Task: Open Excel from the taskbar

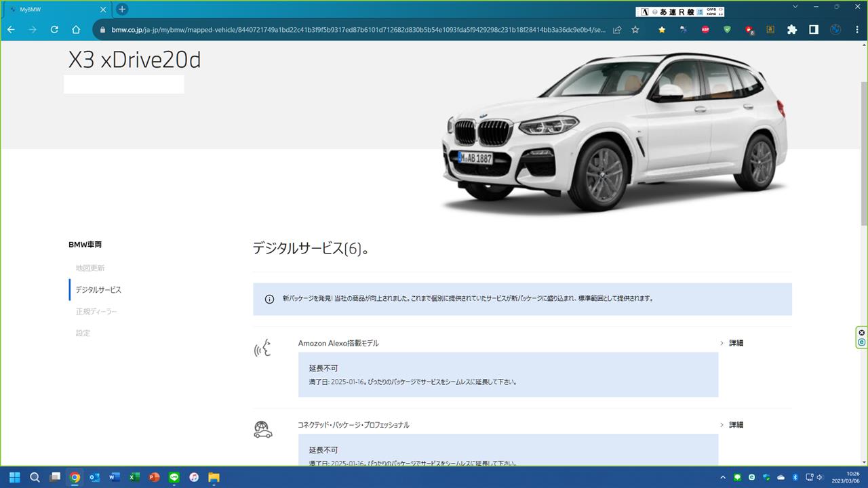Action: click(134, 477)
